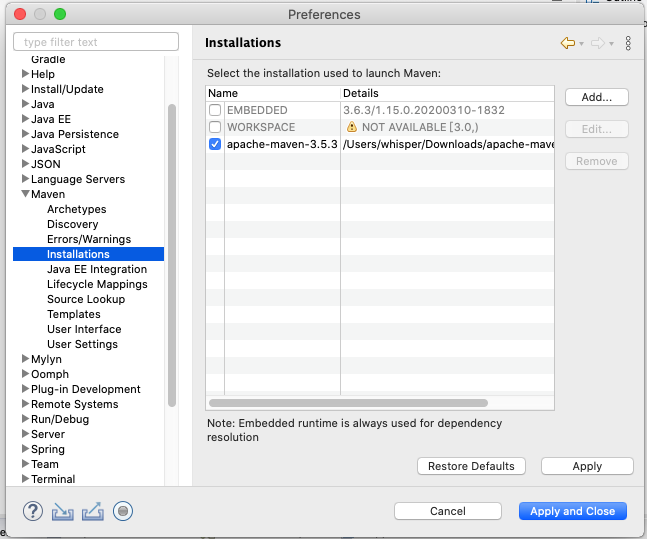The image size is (647, 539).
Task: Expand the Install/Update tree node
Action: click(x=25, y=89)
